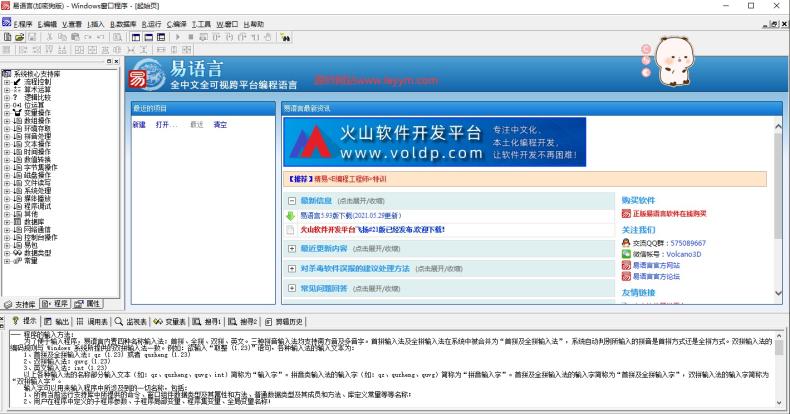Click the 易语言 app icon in menu bar
Viewport: 790px width, 414px height.
[7, 23]
